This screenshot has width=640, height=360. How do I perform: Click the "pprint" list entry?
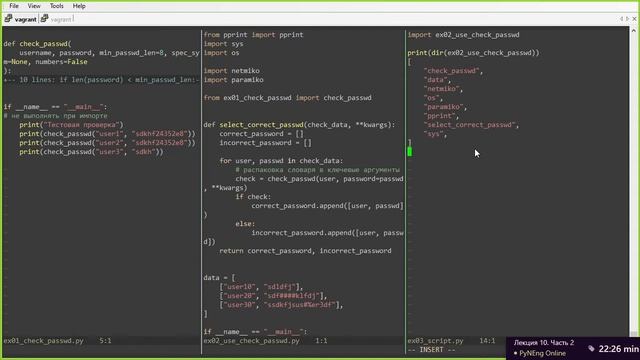(441, 116)
